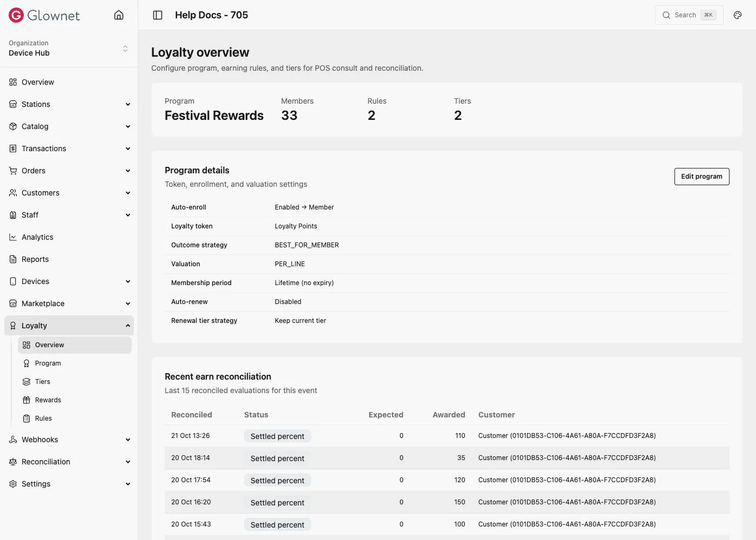Click the Awarded column header
Screen dimensions: 756x540
pyautogui.click(x=449, y=415)
